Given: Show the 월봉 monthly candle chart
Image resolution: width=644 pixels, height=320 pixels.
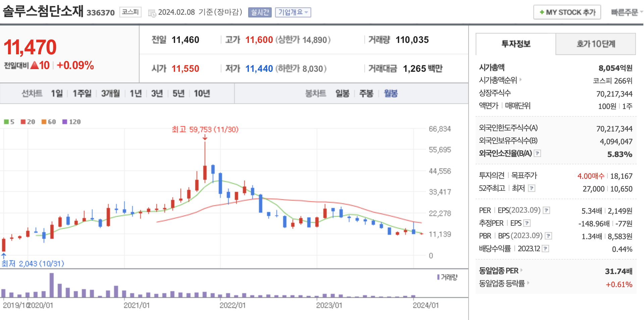Looking at the screenshot, I should (x=391, y=93).
